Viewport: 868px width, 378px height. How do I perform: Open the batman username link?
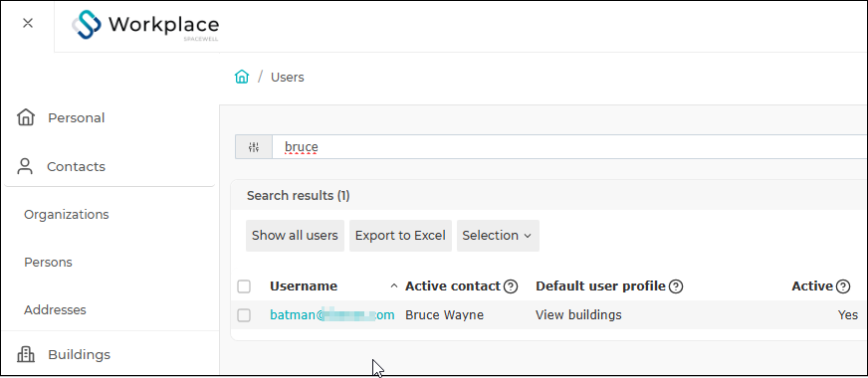(332, 315)
